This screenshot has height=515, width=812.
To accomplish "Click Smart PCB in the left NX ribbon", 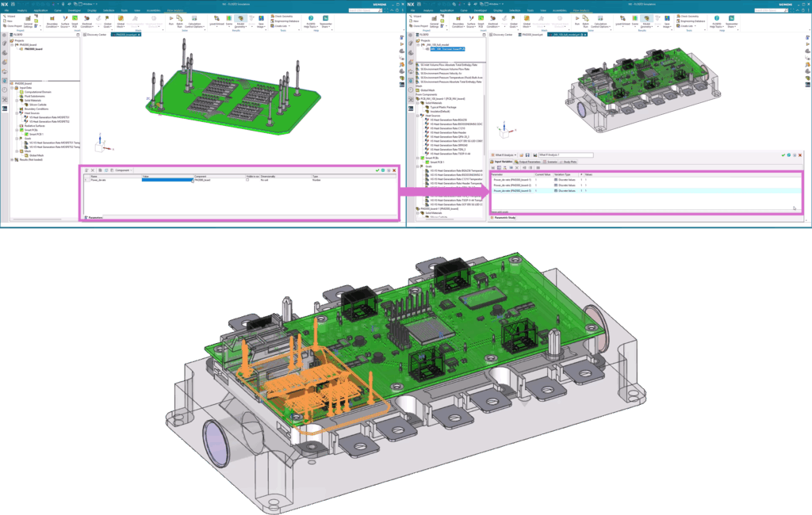I will click(x=75, y=21).
